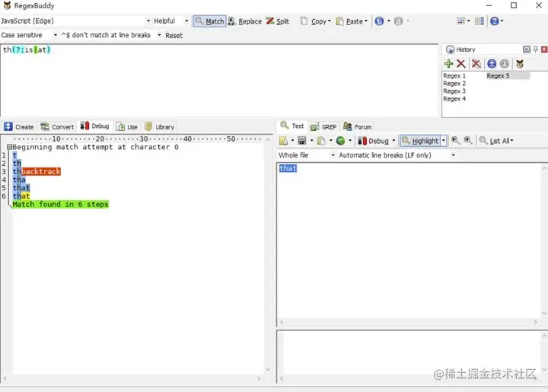Viewport: 548px width, 392px height.
Task: Click the new test file icon
Action: pos(283,141)
